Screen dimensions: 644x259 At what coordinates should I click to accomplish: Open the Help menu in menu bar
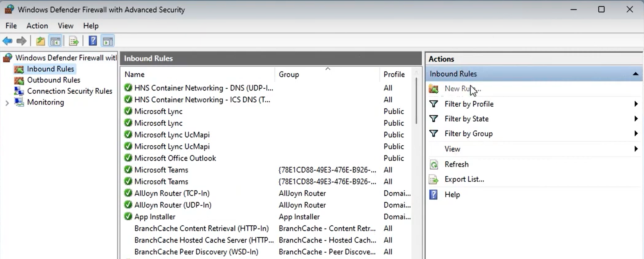[91, 26]
